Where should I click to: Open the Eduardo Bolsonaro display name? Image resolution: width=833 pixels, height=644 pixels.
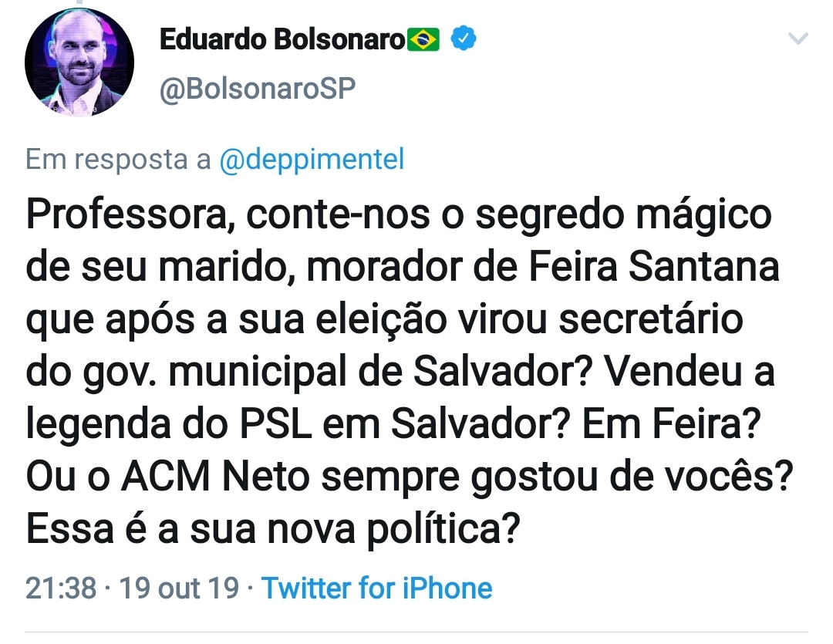coord(282,39)
